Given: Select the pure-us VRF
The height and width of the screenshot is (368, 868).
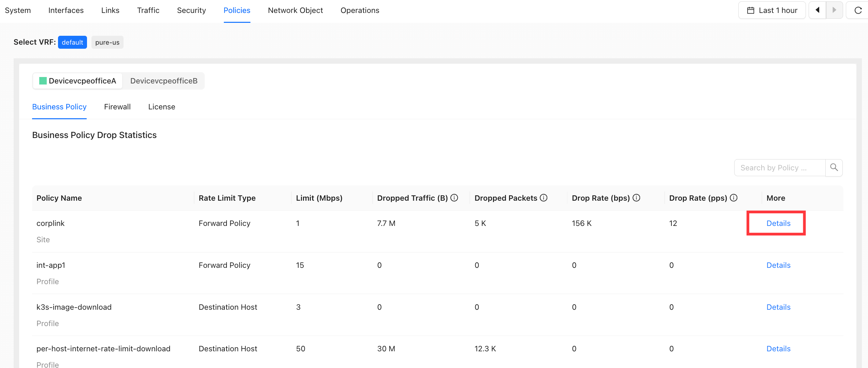Looking at the screenshot, I should (107, 42).
